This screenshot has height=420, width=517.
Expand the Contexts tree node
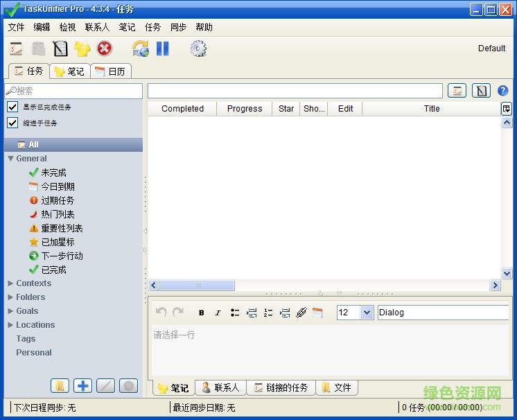(10, 283)
